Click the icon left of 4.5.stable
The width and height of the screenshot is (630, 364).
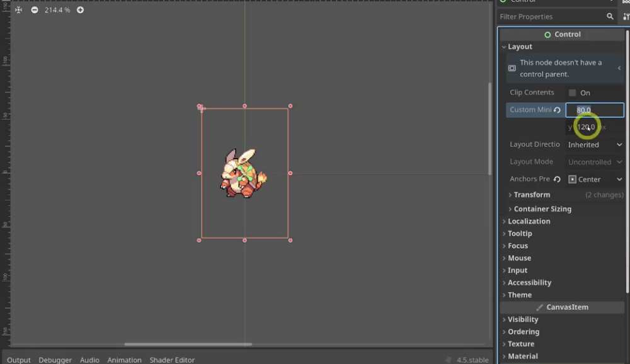tap(448, 360)
